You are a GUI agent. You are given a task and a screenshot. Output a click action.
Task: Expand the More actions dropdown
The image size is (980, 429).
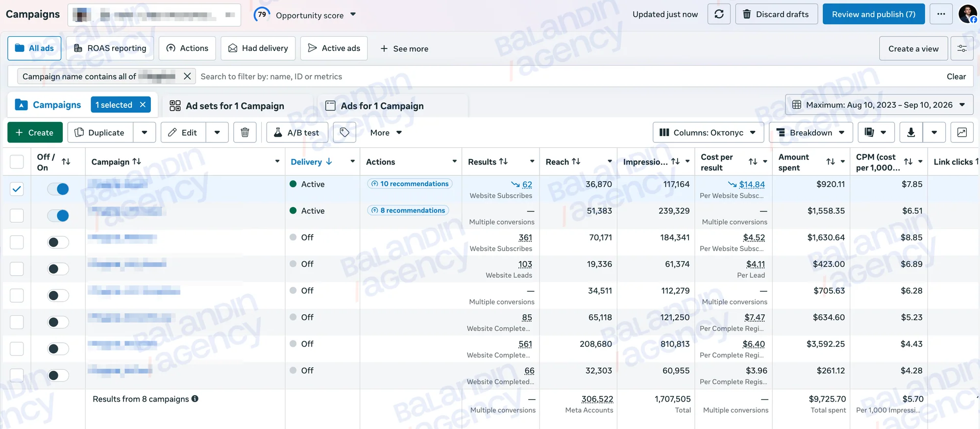[x=386, y=133]
